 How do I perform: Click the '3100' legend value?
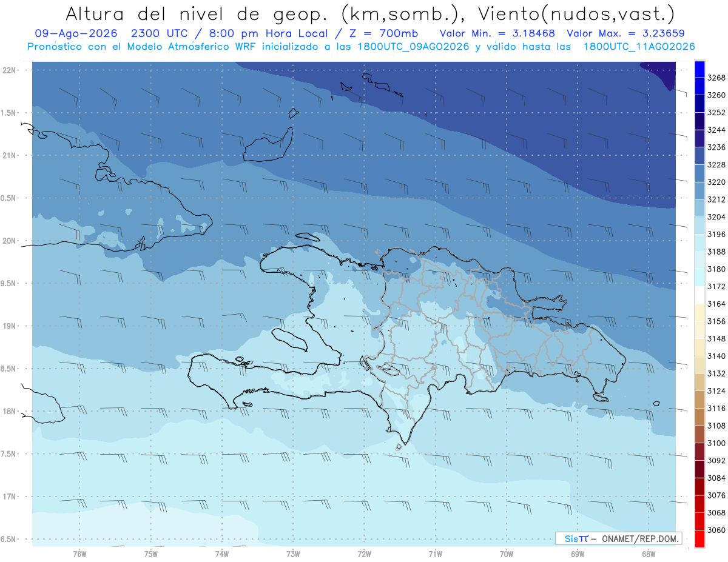coord(716,443)
